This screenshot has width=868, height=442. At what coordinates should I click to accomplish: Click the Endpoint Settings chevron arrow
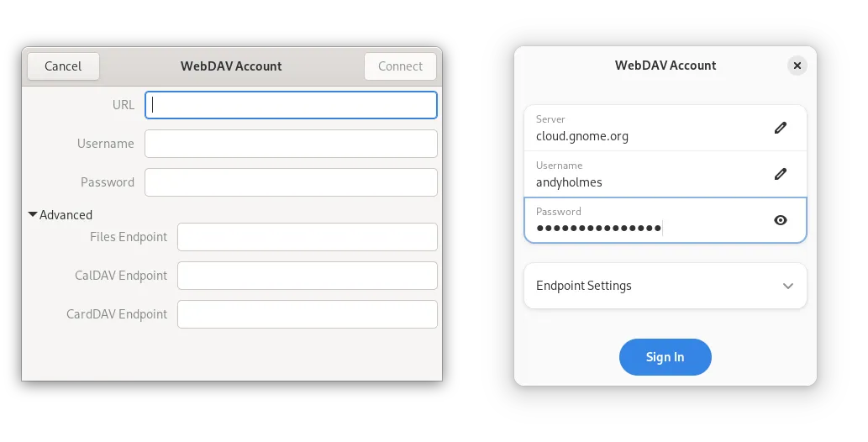787,286
